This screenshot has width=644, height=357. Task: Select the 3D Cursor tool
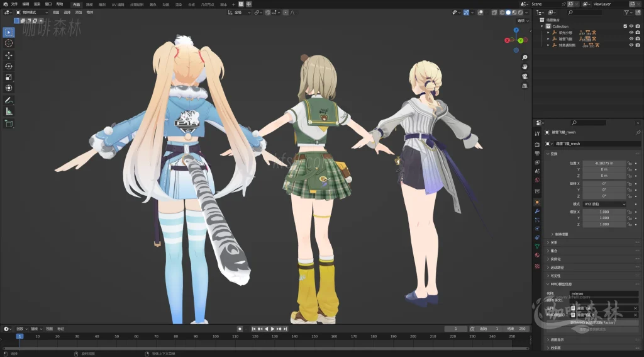click(9, 43)
